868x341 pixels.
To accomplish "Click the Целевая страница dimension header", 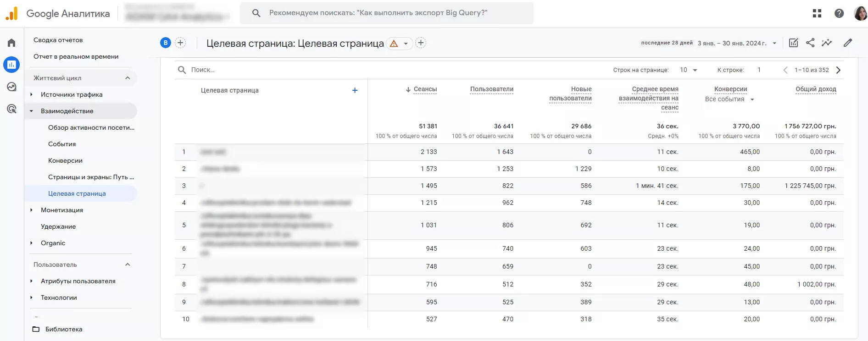I will (x=230, y=90).
